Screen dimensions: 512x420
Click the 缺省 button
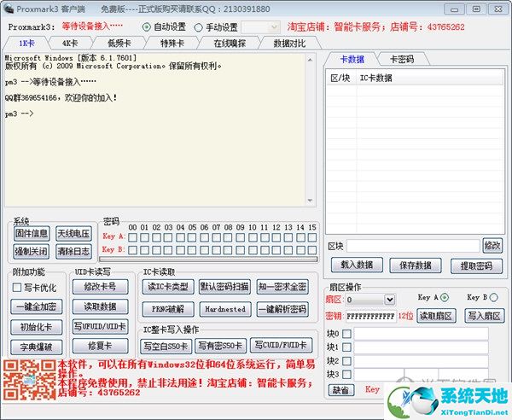coord(340,389)
